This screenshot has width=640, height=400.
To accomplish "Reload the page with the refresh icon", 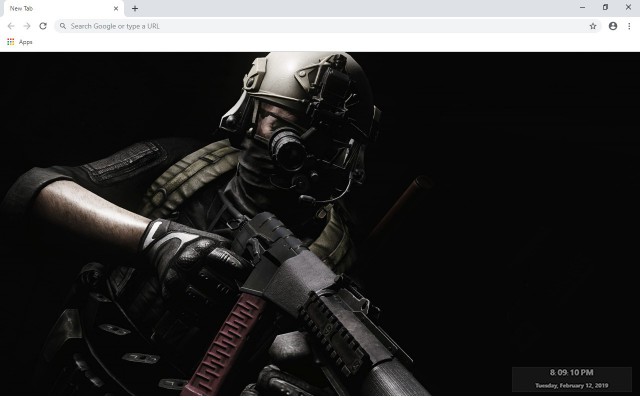I will (43, 26).
